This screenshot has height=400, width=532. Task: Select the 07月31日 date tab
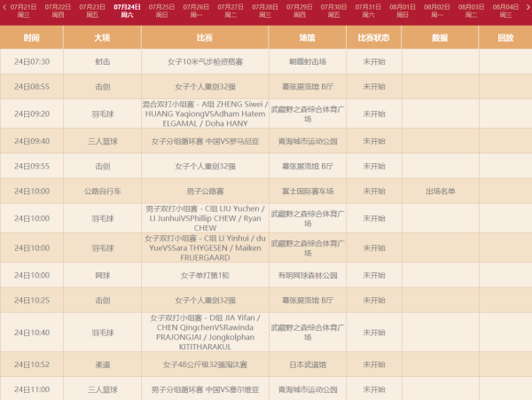pyautogui.click(x=368, y=11)
